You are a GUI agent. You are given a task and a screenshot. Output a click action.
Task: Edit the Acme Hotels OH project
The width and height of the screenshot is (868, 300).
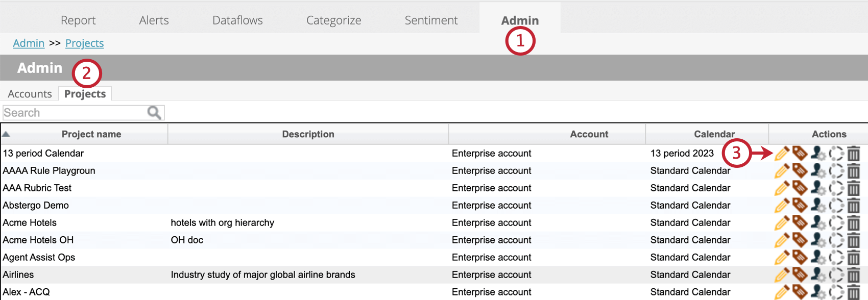[782, 240]
